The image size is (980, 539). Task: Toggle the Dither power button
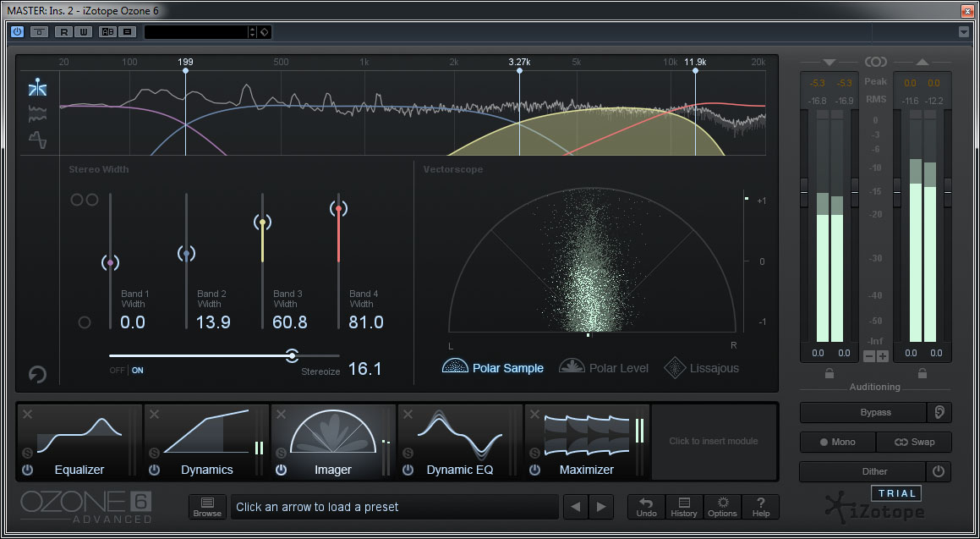(938, 471)
